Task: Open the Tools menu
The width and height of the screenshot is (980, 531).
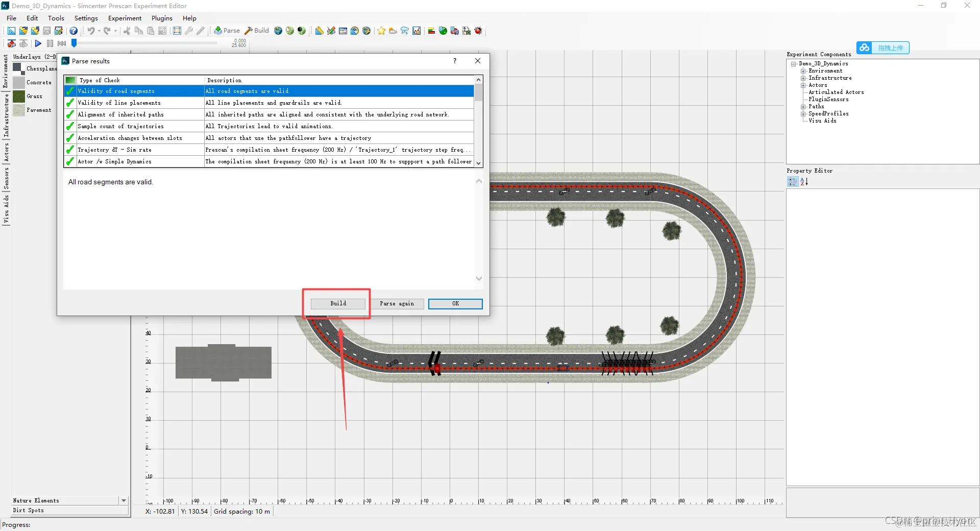Action: pyautogui.click(x=56, y=18)
